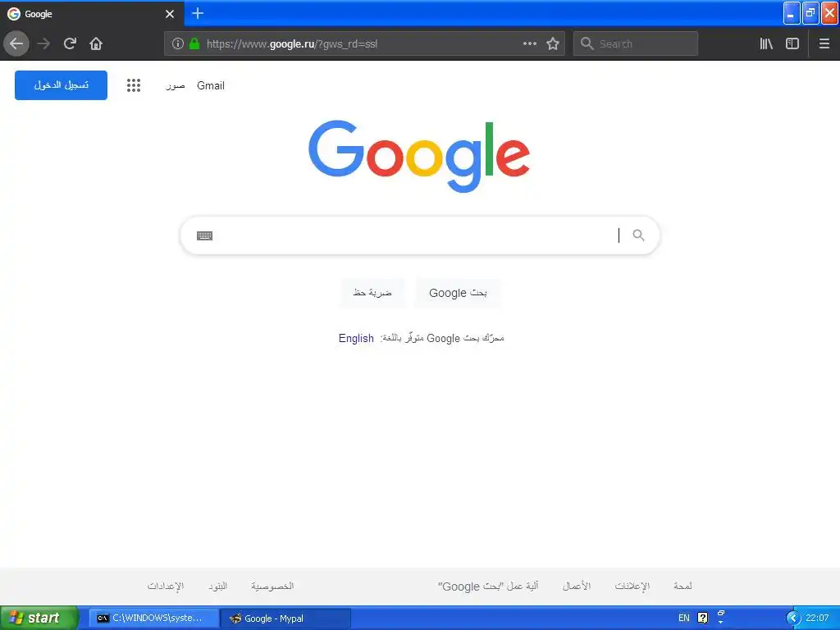Open the Gmail link
The height and width of the screenshot is (630, 840).
click(211, 85)
